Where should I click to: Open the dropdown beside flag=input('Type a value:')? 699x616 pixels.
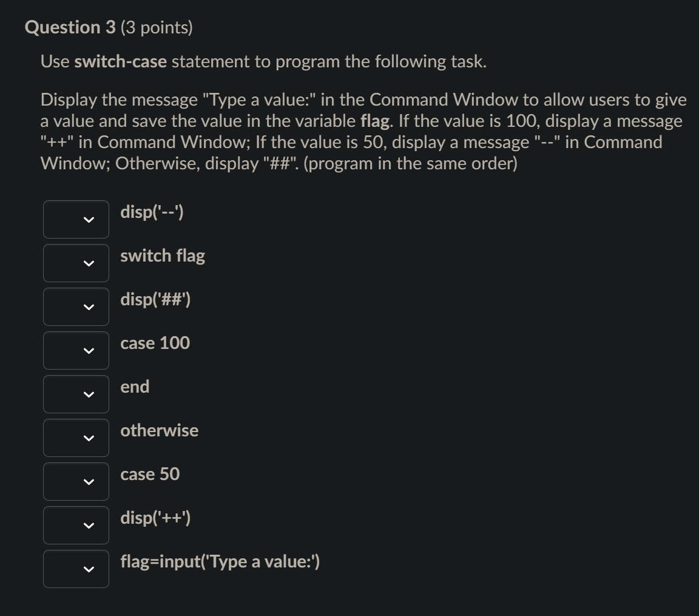click(x=75, y=569)
